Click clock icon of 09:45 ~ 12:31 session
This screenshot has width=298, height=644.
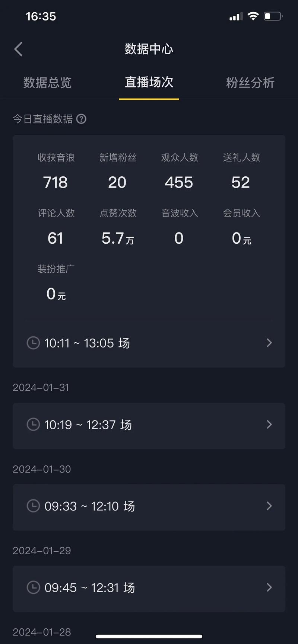click(33, 587)
